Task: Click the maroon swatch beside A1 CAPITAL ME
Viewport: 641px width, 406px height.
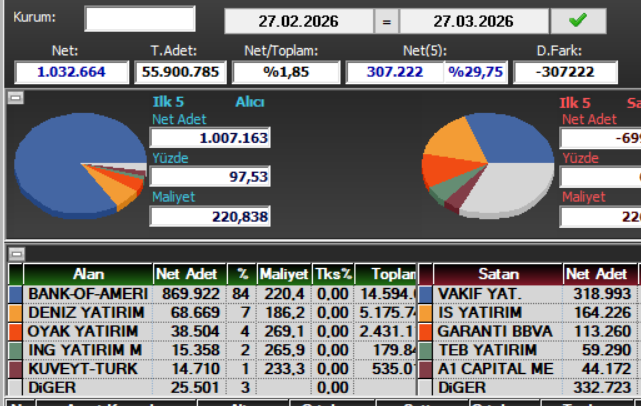Action: 426,370
